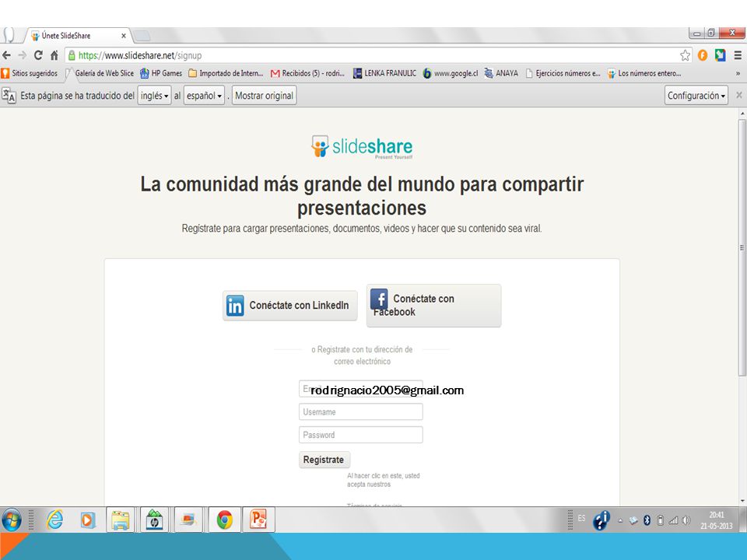The image size is (747, 560).
Task: Click the page vertical scrollbar thumb
Action: [742, 247]
